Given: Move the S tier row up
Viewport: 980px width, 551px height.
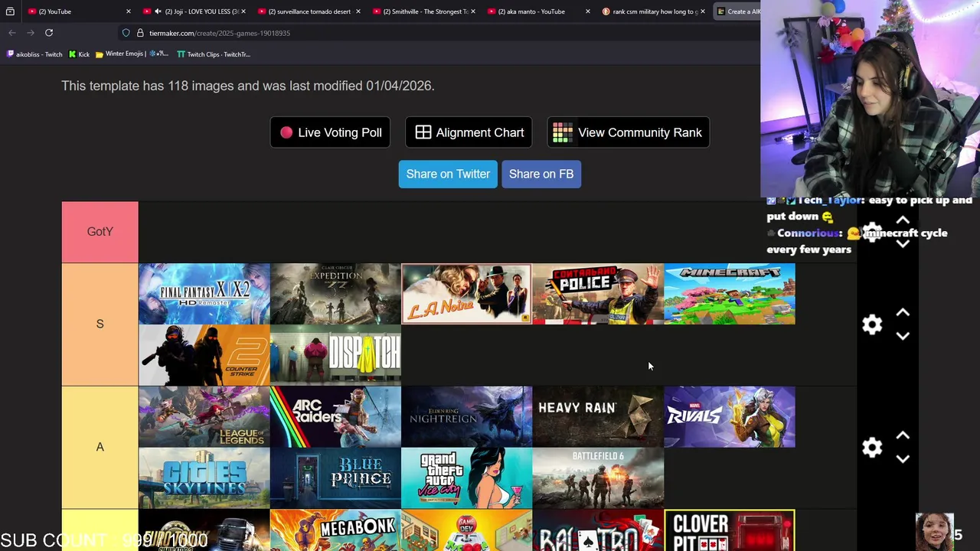Looking at the screenshot, I should pyautogui.click(x=903, y=312).
